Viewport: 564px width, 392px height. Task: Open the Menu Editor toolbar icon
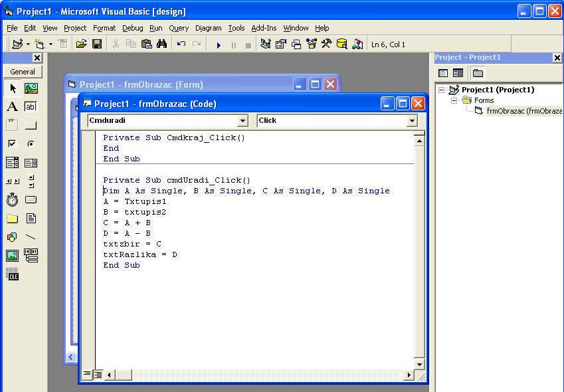point(63,45)
